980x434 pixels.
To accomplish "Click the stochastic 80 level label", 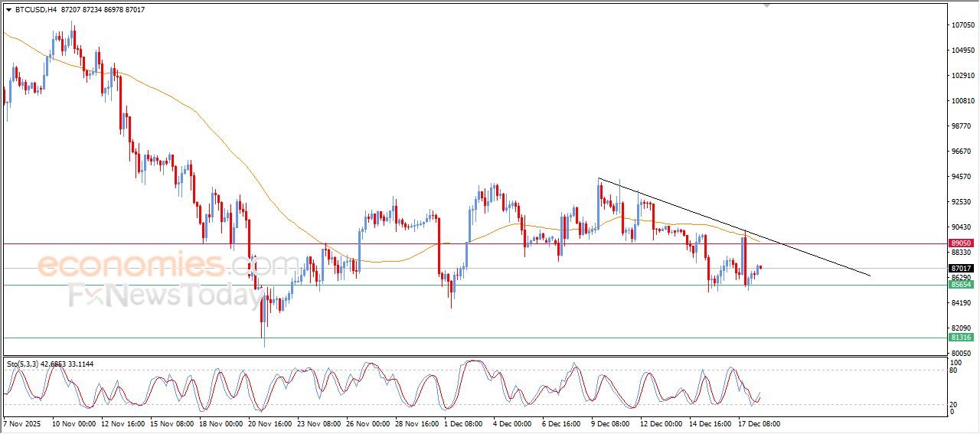I will click(x=954, y=370).
